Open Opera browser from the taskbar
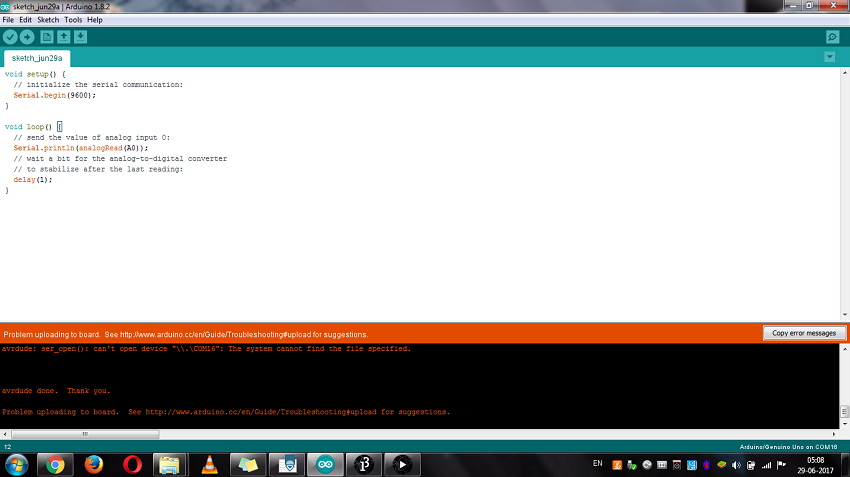 pyautogui.click(x=132, y=465)
